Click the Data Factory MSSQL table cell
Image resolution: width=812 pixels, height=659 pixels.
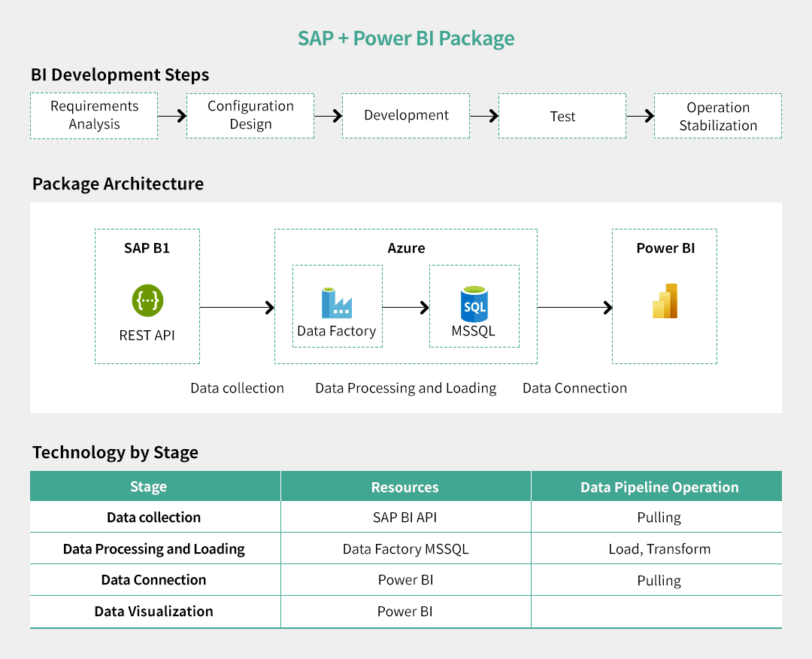(405, 549)
